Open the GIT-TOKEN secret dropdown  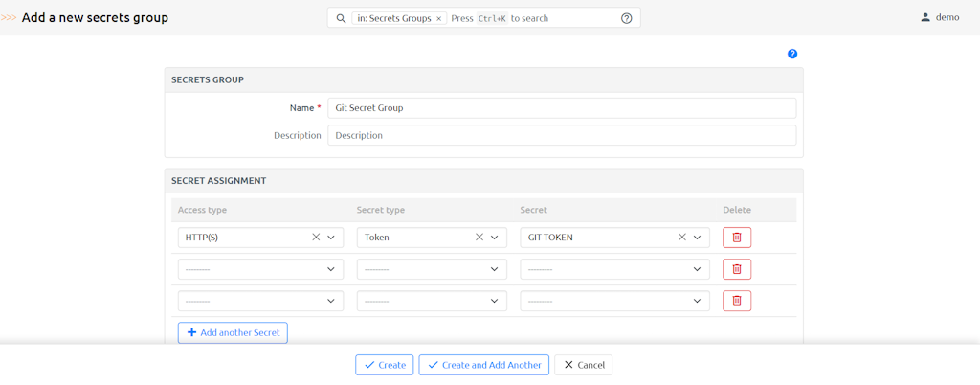(x=698, y=238)
